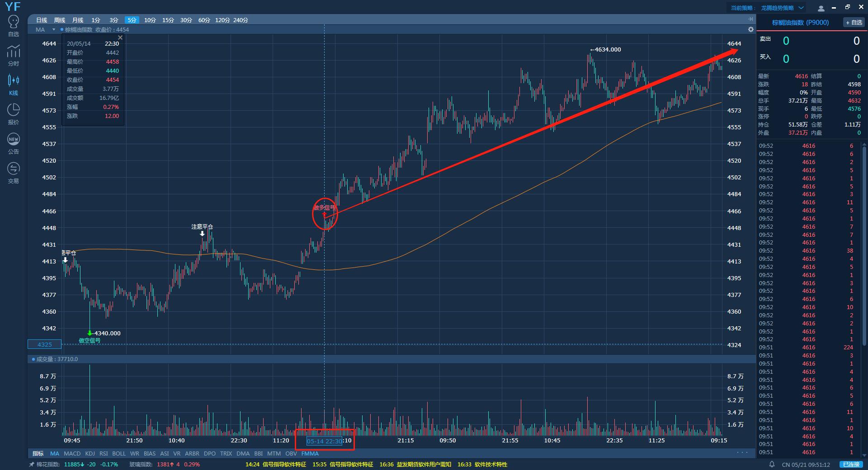
Task: Add symbol with + 自选 button
Action: pos(854,23)
